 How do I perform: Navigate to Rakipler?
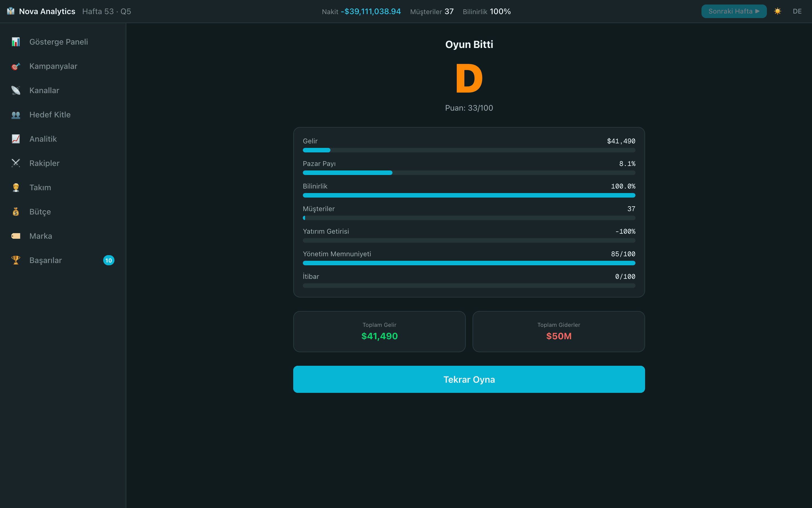tap(63, 163)
